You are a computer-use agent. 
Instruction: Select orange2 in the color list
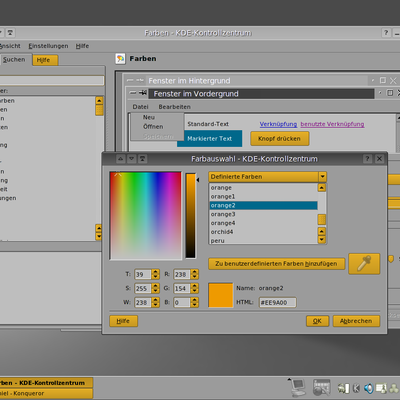[x=263, y=205]
